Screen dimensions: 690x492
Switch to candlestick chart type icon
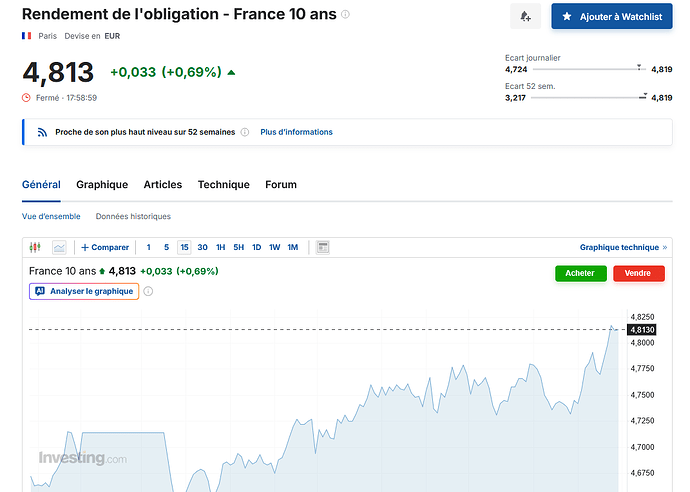coord(35,247)
